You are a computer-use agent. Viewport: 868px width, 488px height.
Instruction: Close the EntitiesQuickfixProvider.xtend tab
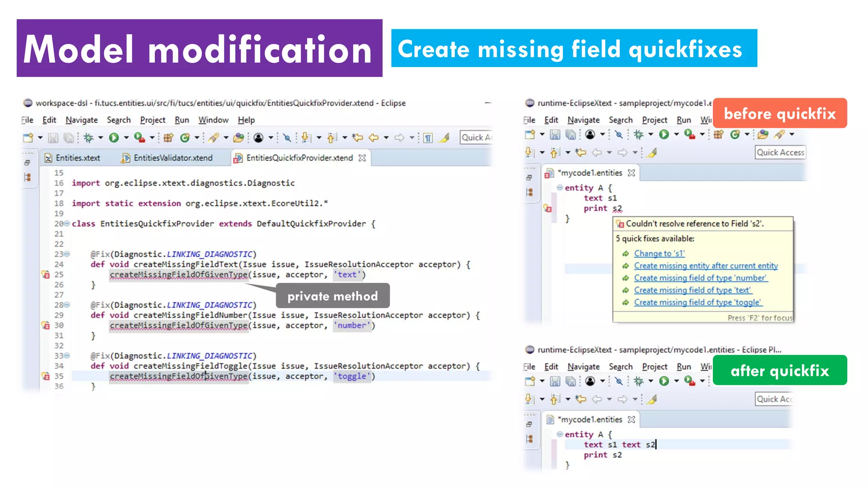tap(362, 158)
